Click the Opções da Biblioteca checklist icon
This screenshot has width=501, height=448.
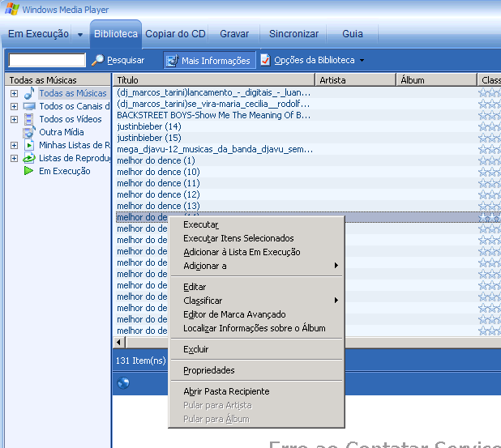tap(266, 60)
